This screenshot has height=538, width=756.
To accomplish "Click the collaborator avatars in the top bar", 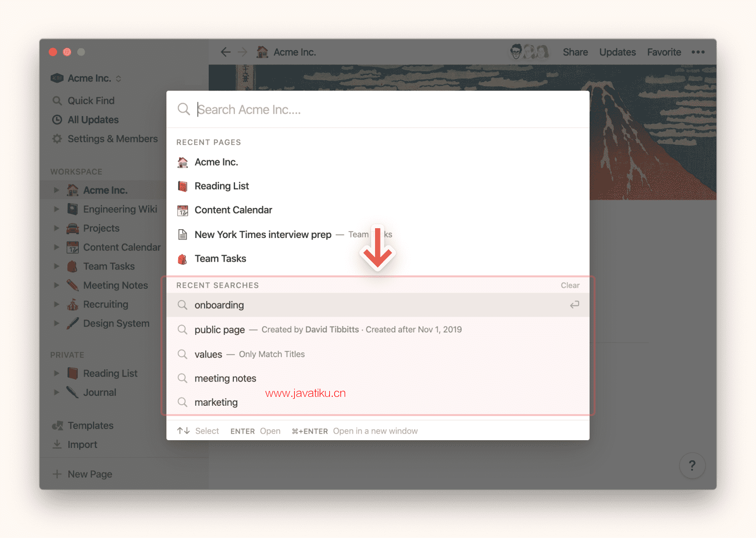I will pyautogui.click(x=530, y=52).
